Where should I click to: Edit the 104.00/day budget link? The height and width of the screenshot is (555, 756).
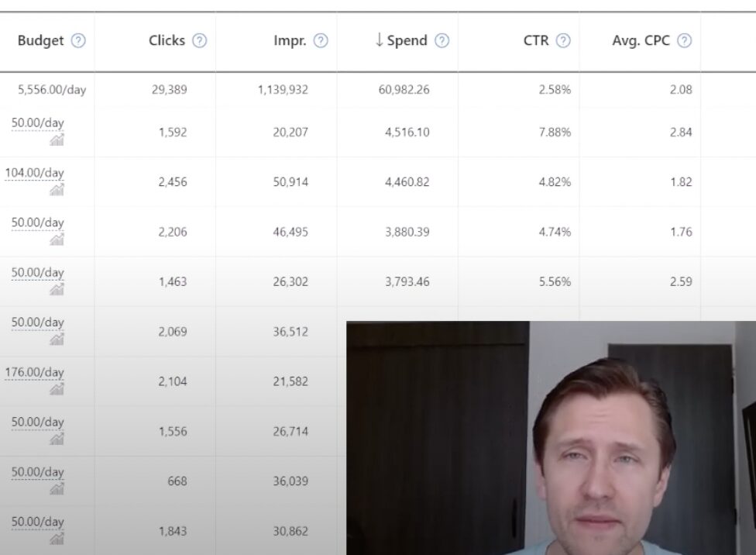(35, 173)
